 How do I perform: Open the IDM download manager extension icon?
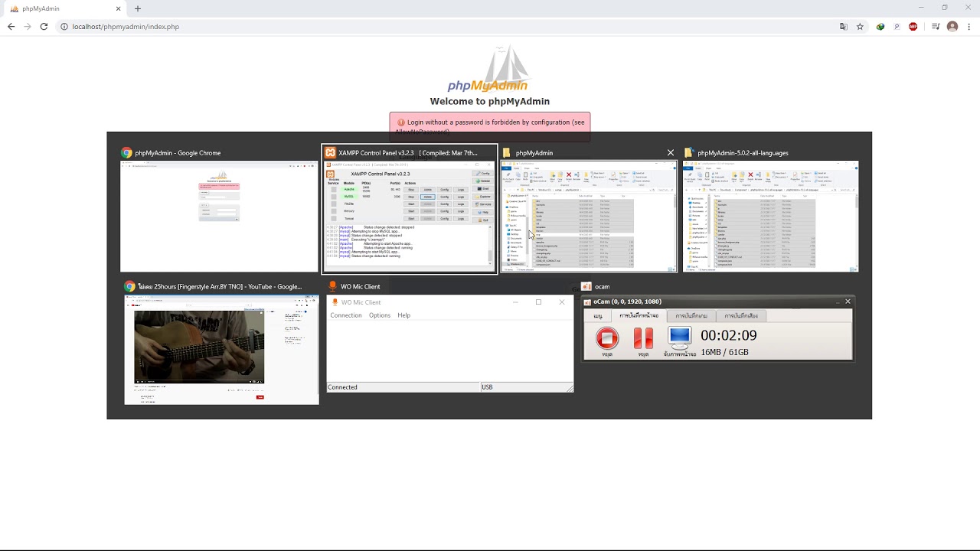880,27
